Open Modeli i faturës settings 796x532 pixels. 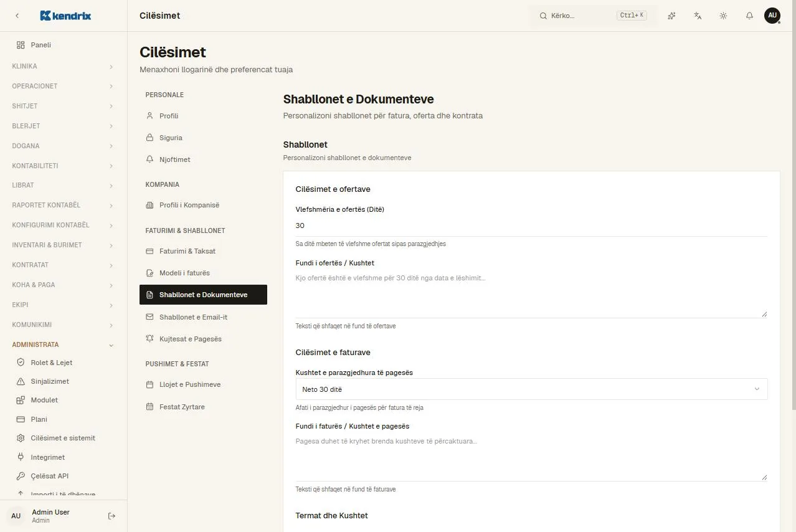coord(203,273)
